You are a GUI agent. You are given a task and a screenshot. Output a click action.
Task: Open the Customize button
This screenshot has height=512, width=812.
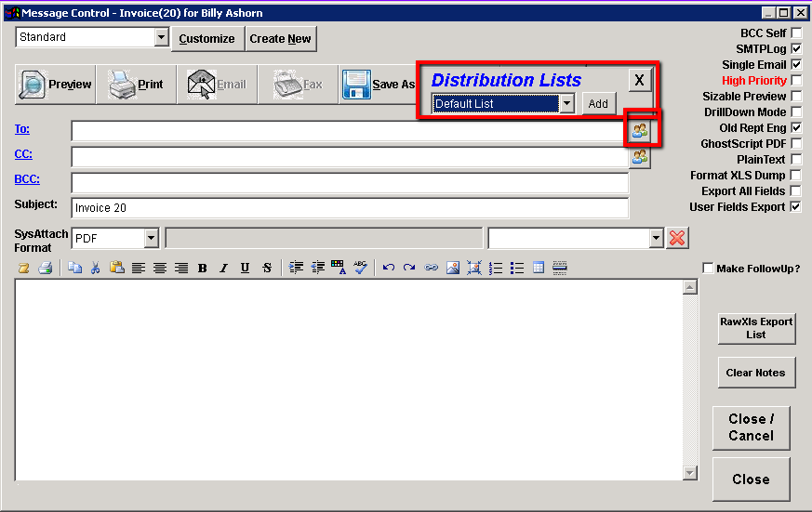pyautogui.click(x=207, y=39)
